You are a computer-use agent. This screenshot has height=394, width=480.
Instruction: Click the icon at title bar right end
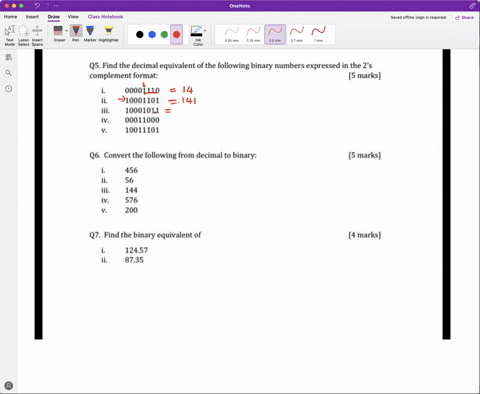click(x=472, y=6)
